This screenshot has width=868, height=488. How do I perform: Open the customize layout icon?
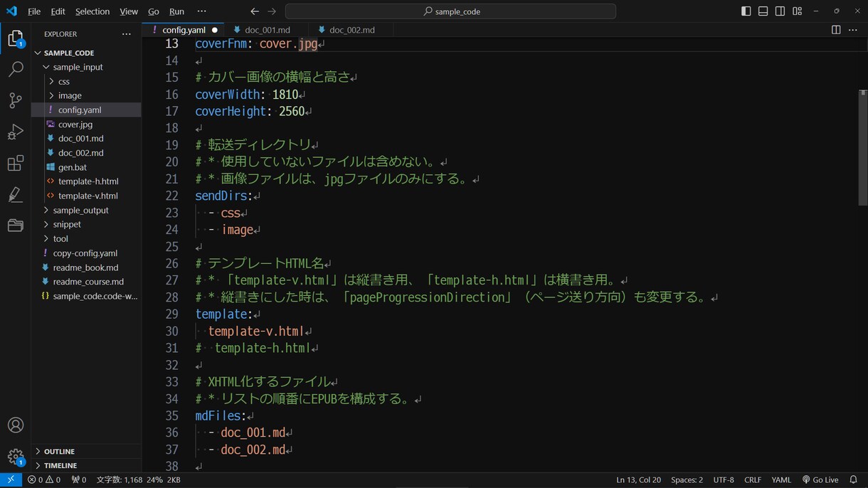click(x=797, y=11)
